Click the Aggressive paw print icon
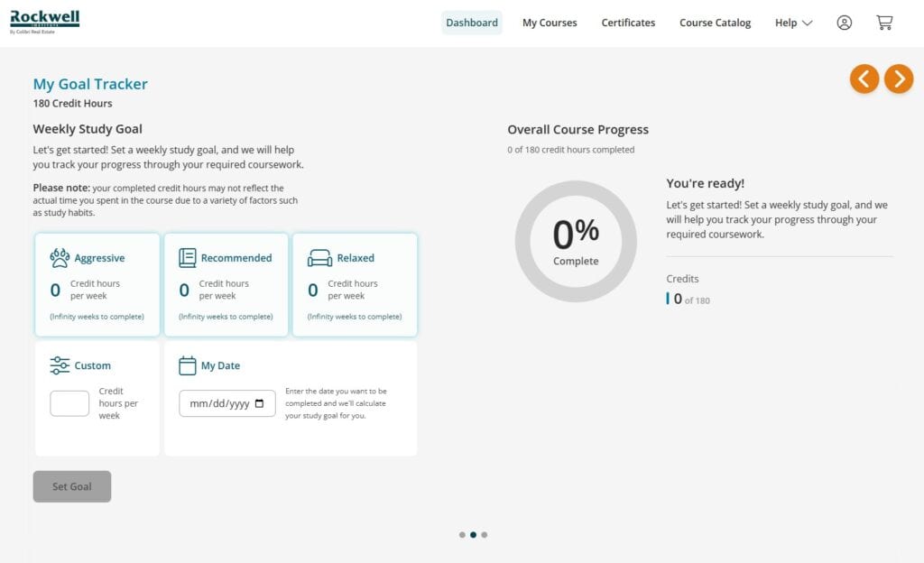This screenshot has width=924, height=563. coord(60,258)
